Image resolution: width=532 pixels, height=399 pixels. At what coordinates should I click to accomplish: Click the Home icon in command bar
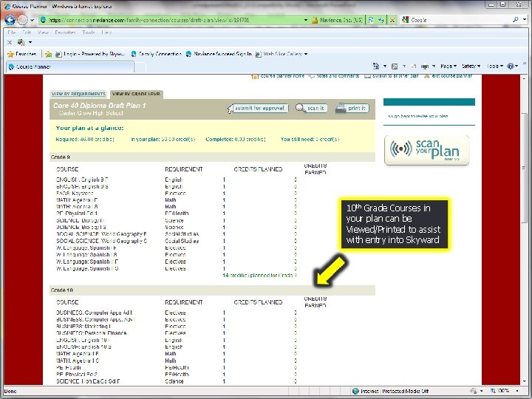tap(376, 66)
